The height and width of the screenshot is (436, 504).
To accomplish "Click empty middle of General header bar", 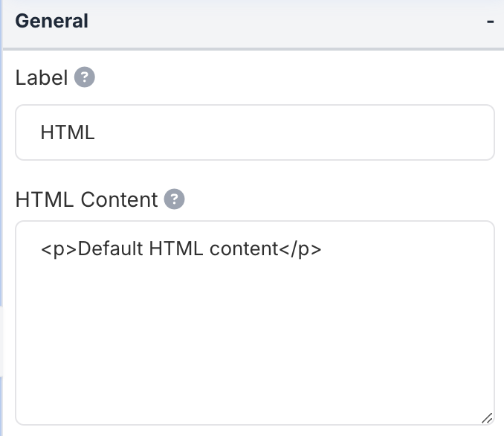I will click(282, 22).
